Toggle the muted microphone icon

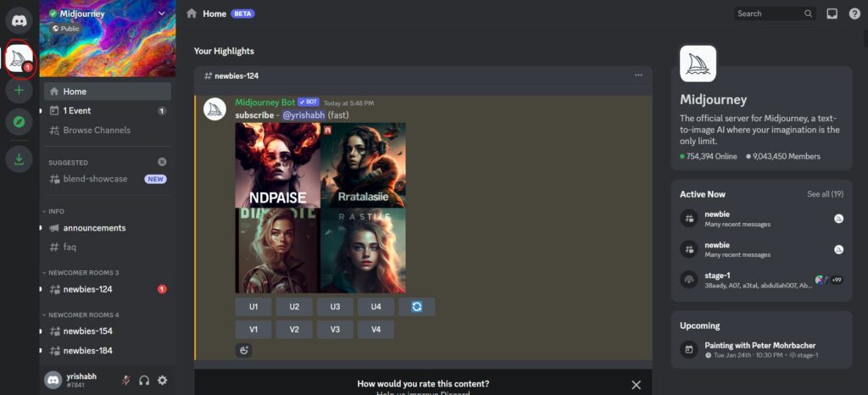point(126,380)
